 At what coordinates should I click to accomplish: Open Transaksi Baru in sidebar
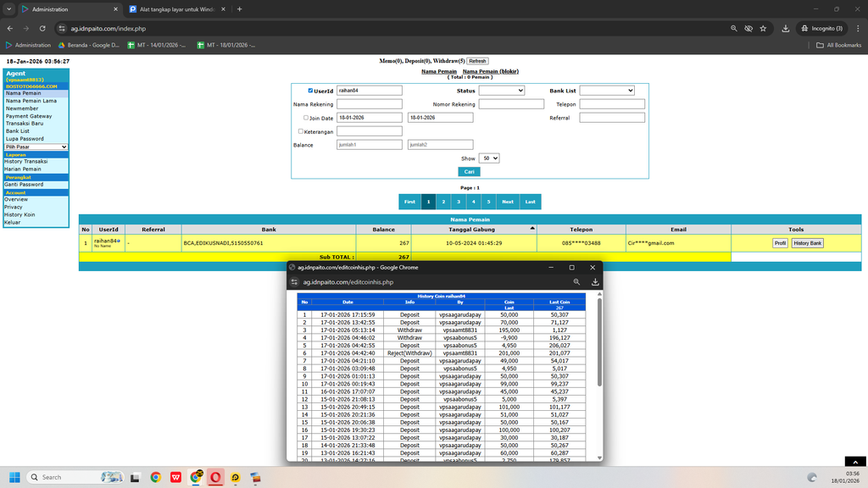[25, 124]
